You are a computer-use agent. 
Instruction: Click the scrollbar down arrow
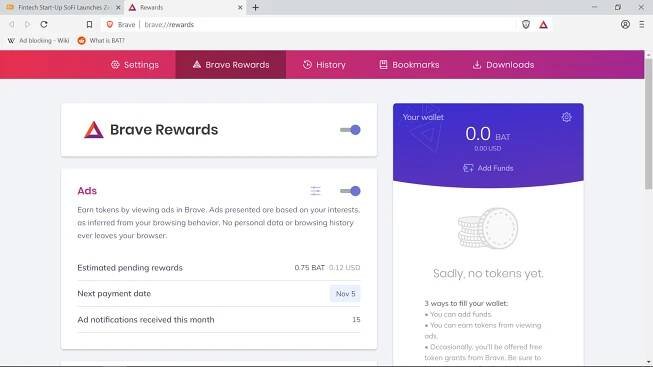tap(648, 362)
